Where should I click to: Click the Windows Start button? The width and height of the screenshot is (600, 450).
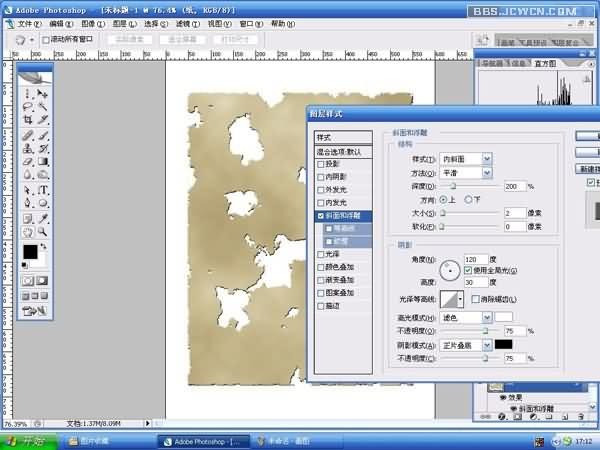[x=27, y=442]
